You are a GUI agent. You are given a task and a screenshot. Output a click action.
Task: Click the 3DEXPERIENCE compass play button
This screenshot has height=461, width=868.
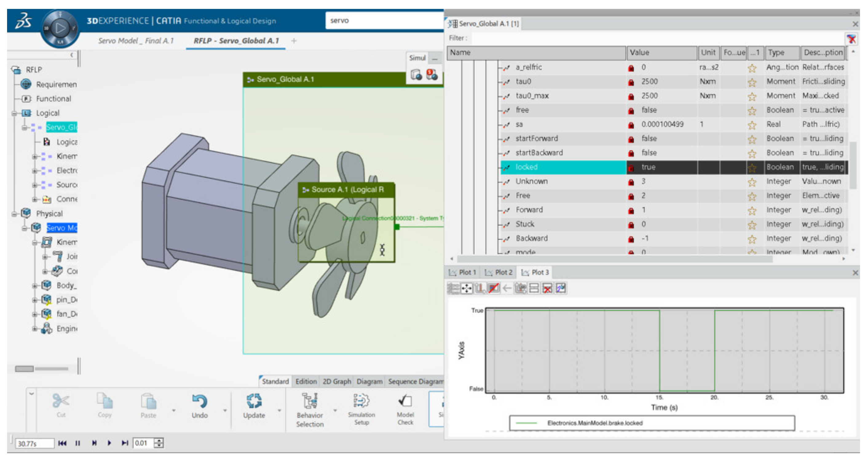coord(60,28)
